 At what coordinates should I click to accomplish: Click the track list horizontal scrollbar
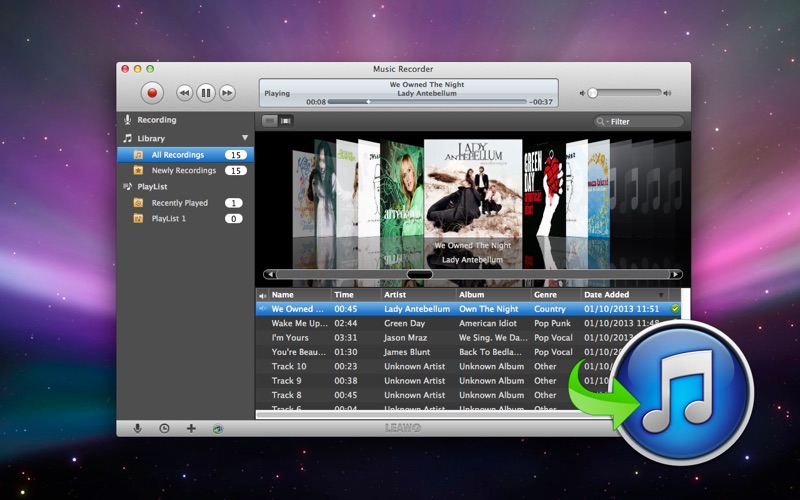[434, 415]
